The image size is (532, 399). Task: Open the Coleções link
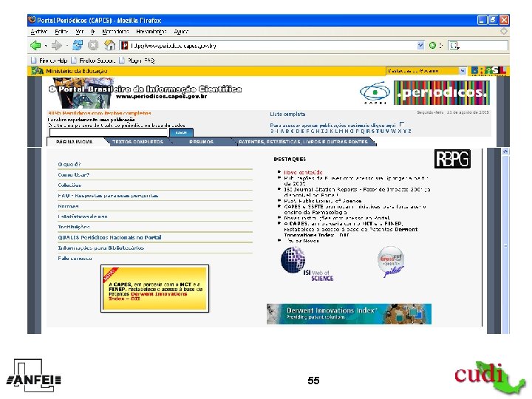(x=69, y=185)
